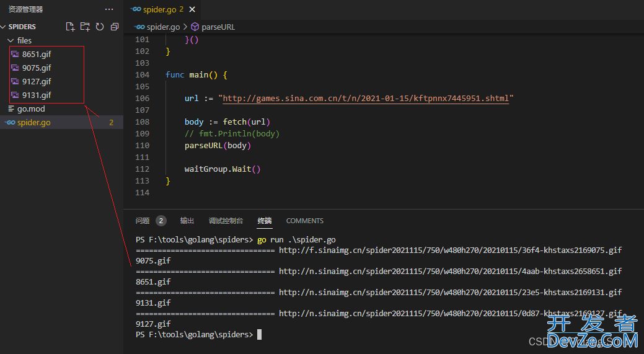Open the COMMENTS panel tab

(x=305, y=221)
